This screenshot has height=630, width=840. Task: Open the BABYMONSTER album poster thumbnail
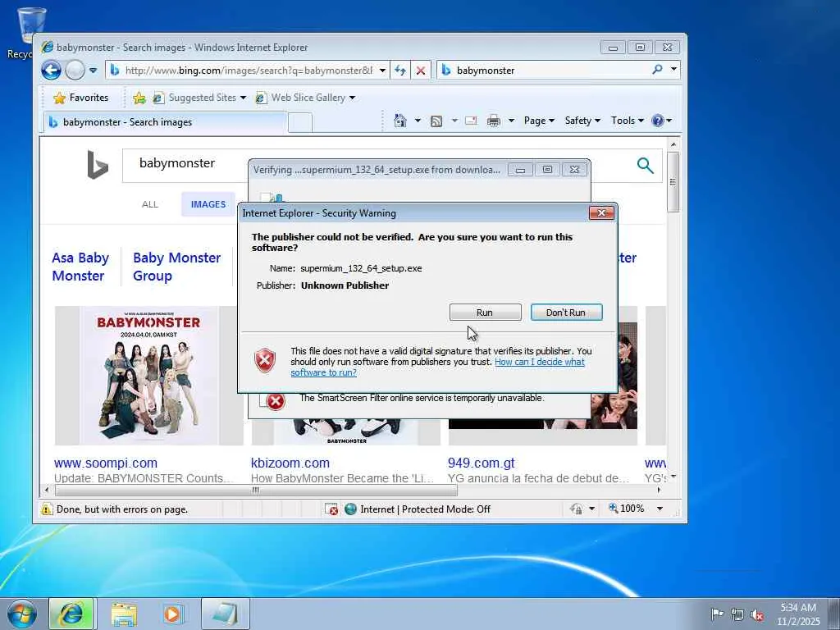[149, 376]
